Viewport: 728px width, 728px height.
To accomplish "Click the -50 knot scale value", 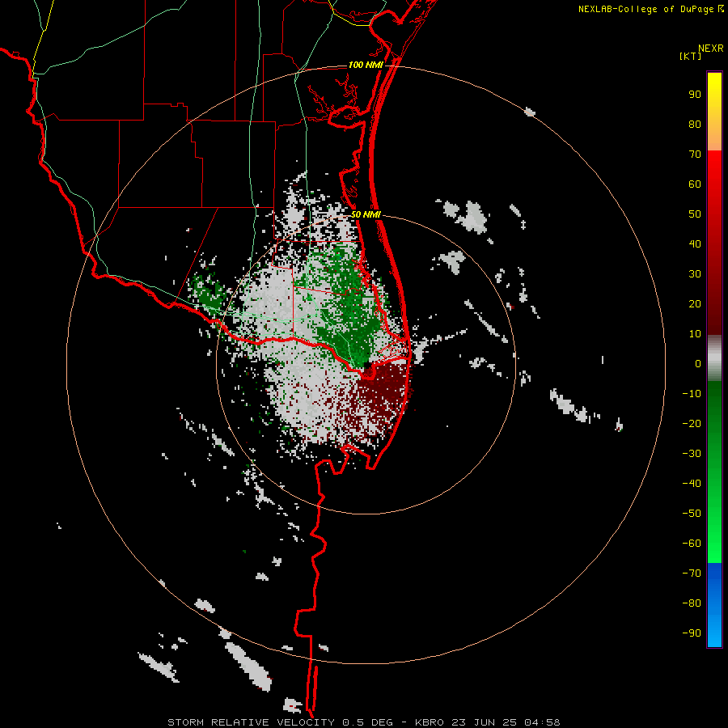I will click(x=692, y=514).
